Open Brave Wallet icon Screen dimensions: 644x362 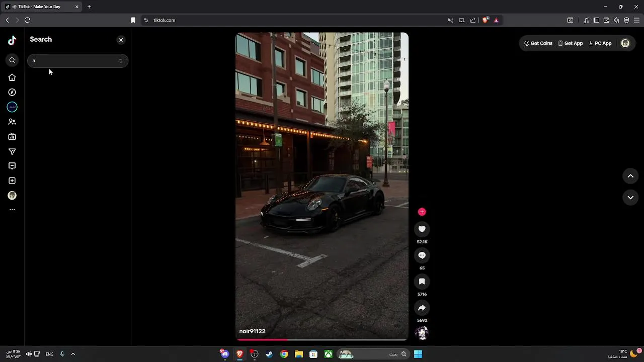click(x=606, y=20)
